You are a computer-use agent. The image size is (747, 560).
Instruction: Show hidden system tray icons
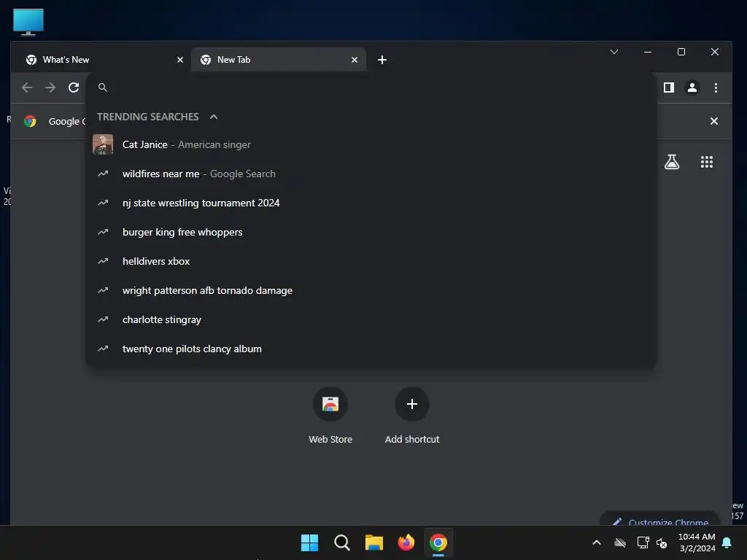[x=597, y=542]
